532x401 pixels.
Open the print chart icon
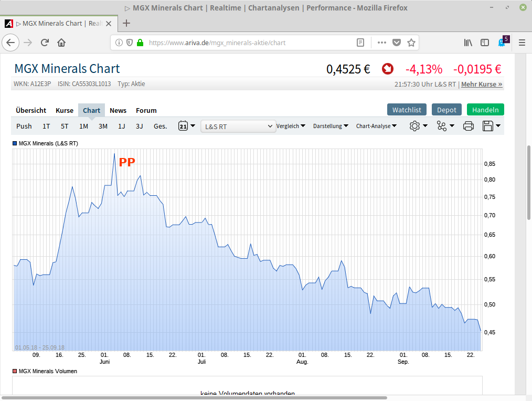[467, 126]
